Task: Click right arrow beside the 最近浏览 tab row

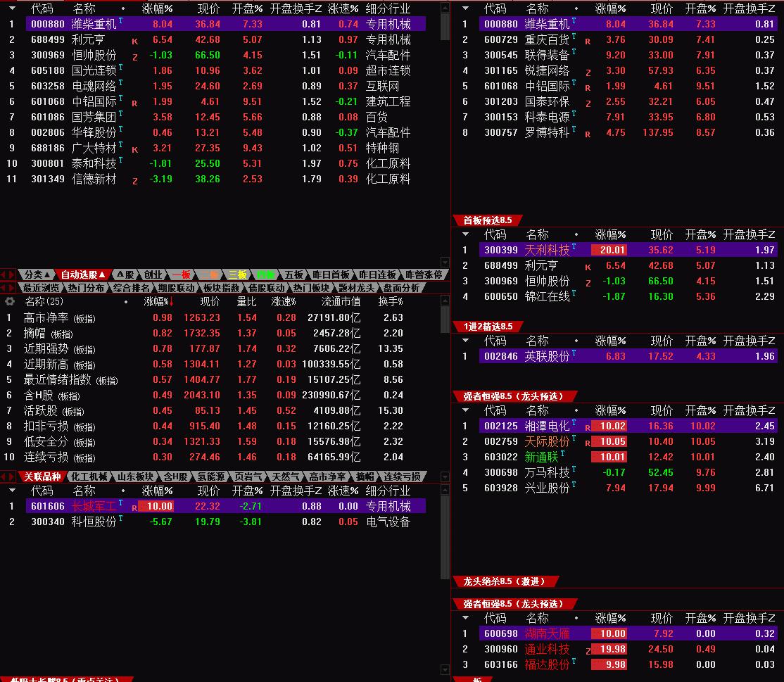Action: pyautogui.click(x=11, y=288)
